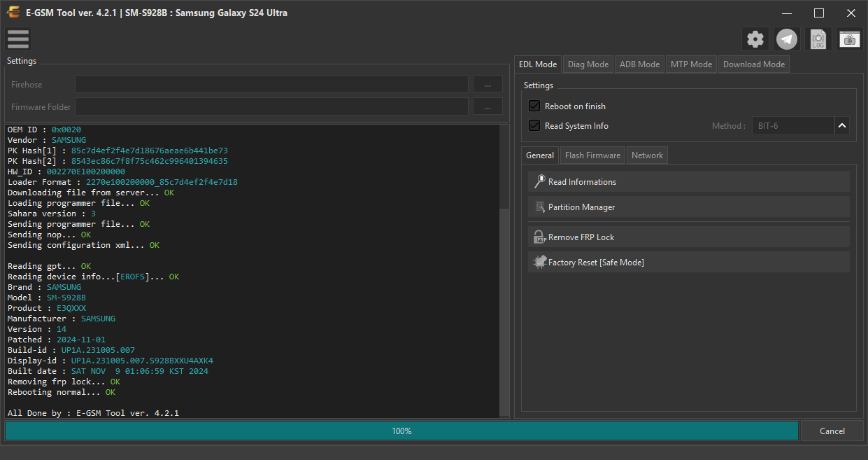Open the Telegram channel icon
868x460 pixels.
click(x=787, y=39)
